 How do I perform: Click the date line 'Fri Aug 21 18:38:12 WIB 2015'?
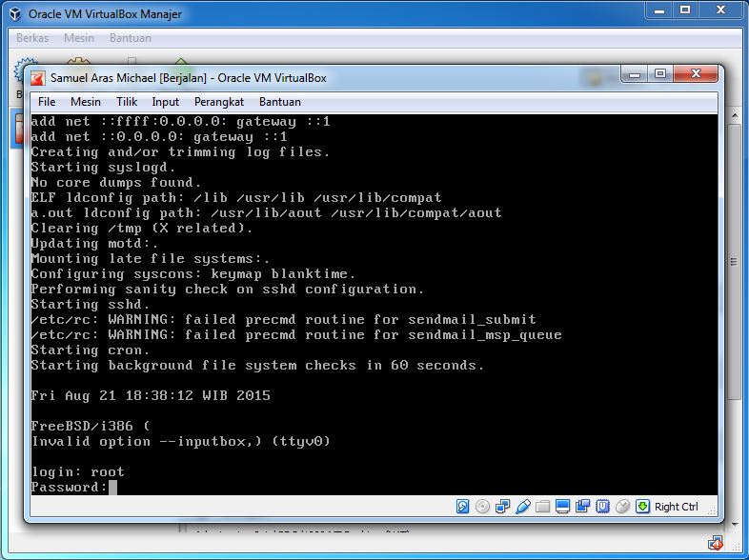(x=151, y=396)
